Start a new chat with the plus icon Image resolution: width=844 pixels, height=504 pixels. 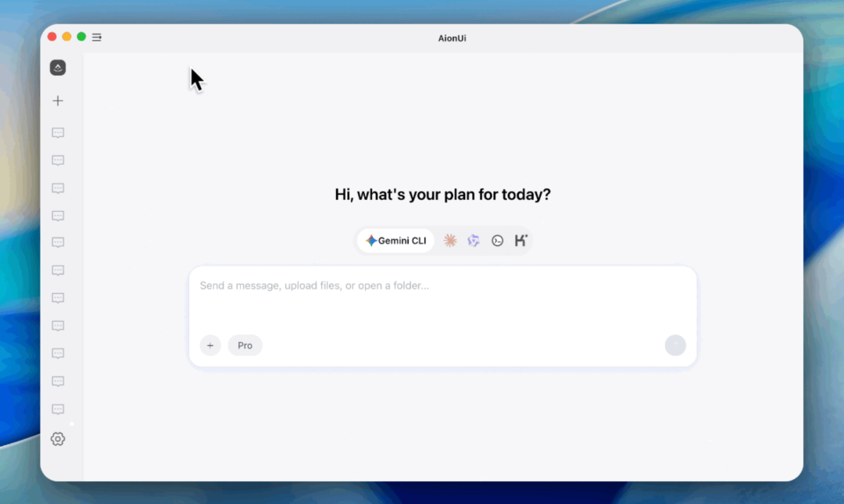point(58,101)
